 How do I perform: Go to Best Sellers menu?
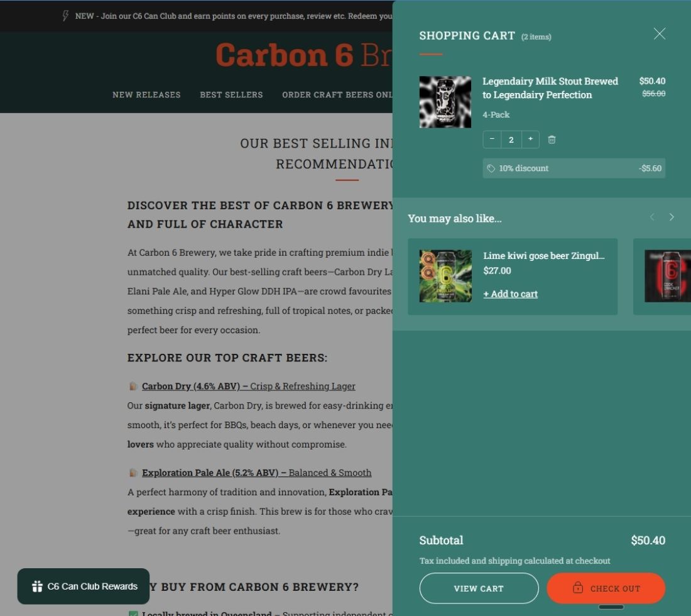231,95
